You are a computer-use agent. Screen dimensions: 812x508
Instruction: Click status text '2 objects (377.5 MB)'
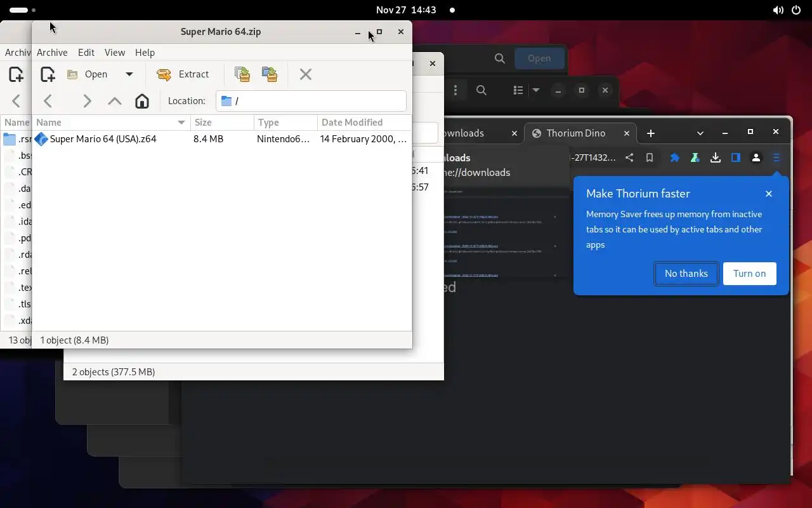[x=114, y=372]
